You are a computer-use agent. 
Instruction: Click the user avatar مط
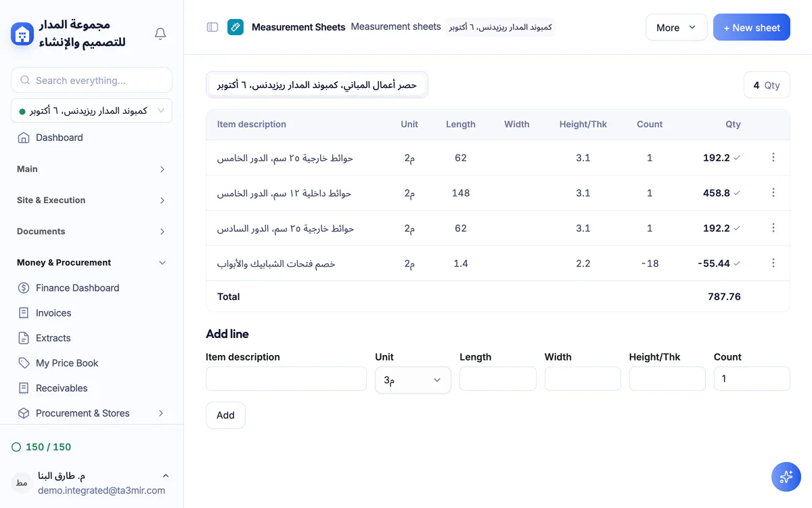point(22,483)
